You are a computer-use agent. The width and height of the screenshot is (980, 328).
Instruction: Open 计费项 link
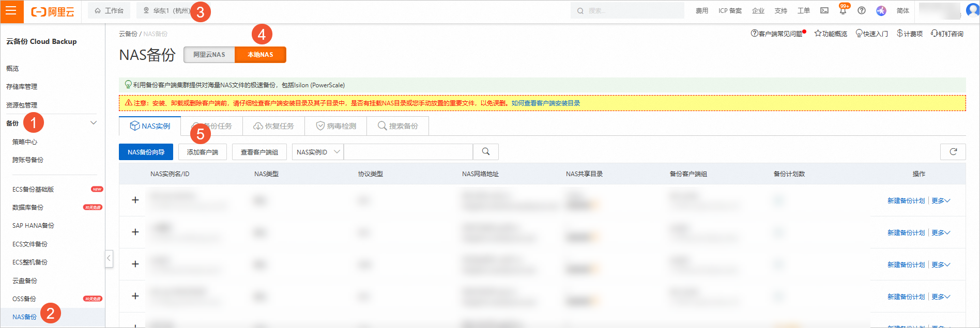click(x=910, y=34)
